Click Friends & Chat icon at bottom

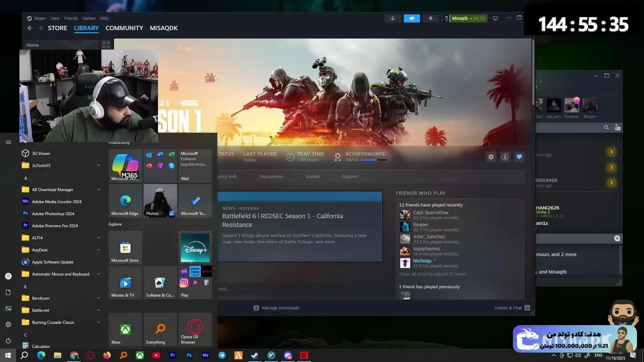coord(527,308)
